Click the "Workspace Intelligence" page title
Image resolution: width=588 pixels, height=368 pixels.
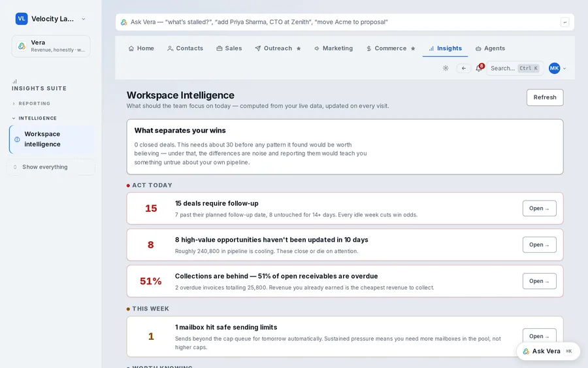click(x=180, y=95)
